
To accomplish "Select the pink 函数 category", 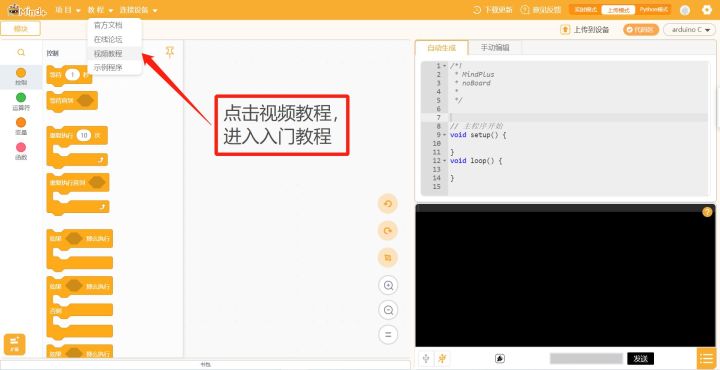I will (21, 151).
